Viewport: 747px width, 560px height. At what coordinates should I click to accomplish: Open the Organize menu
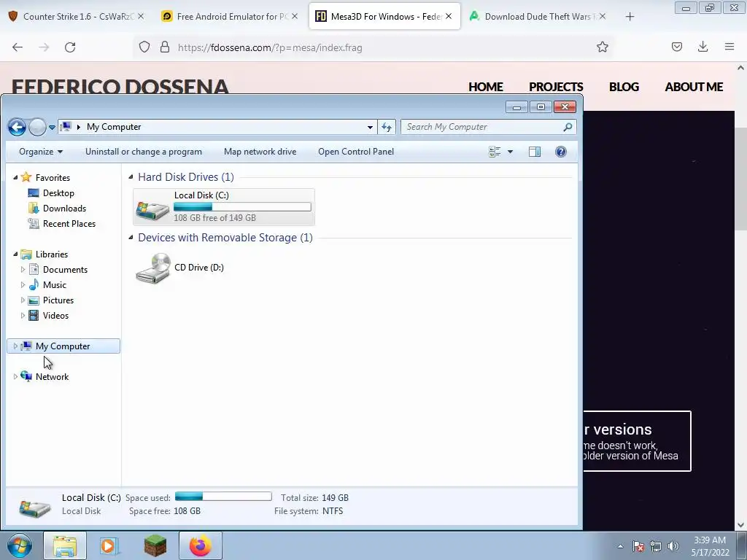point(41,152)
